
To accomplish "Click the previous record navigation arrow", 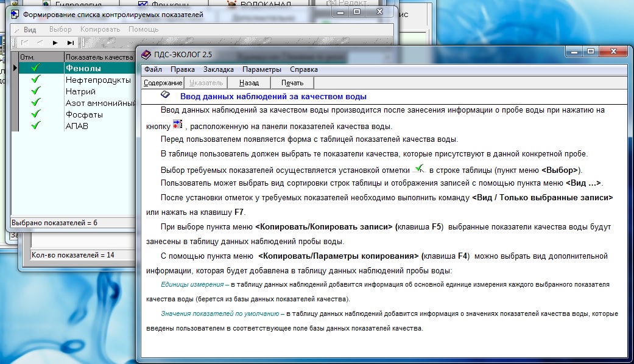I will coord(40,43).
